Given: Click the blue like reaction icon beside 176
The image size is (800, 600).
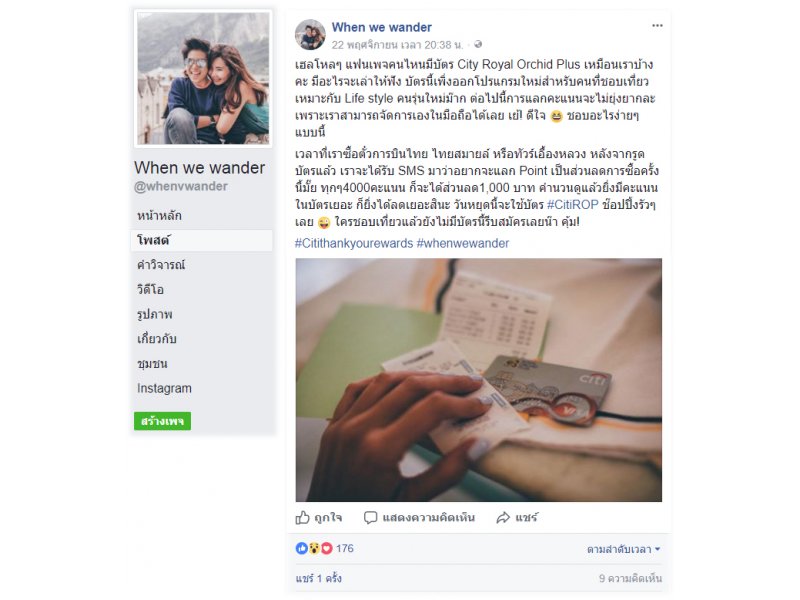Looking at the screenshot, I should (x=302, y=548).
